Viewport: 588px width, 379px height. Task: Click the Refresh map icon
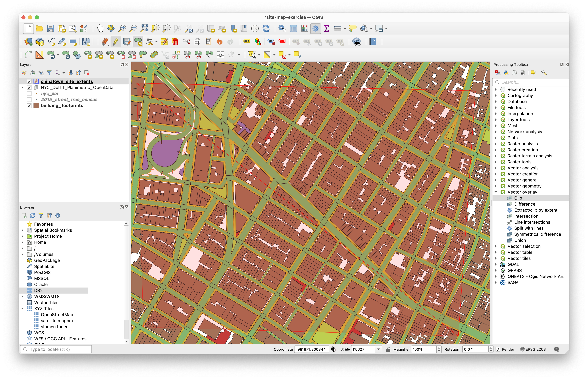pos(266,28)
